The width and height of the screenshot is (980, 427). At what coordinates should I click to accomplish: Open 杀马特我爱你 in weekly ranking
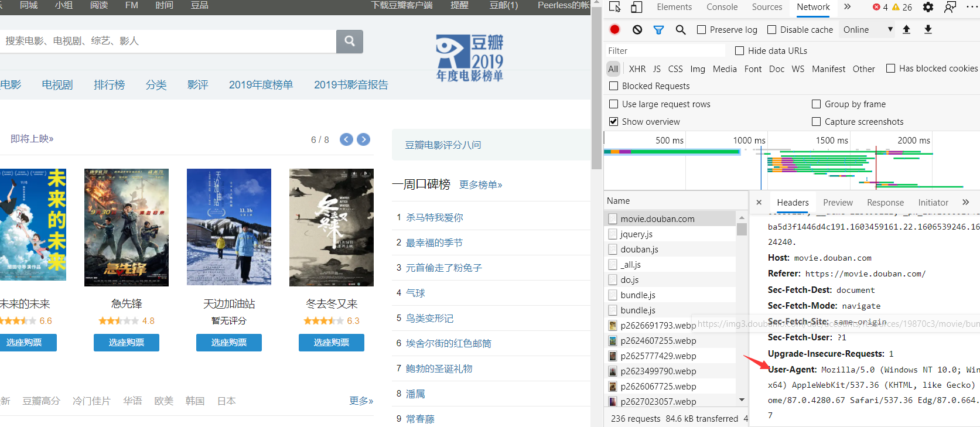point(435,217)
